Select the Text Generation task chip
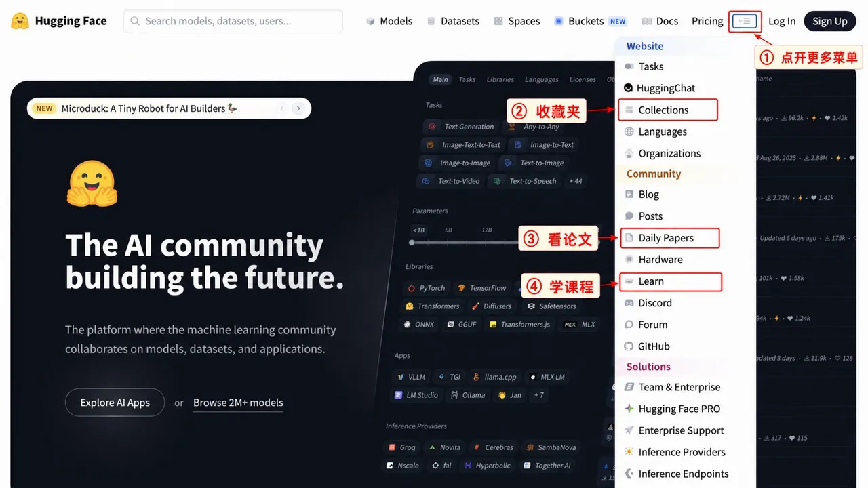Viewport: 868px width, 488px height. coord(461,127)
